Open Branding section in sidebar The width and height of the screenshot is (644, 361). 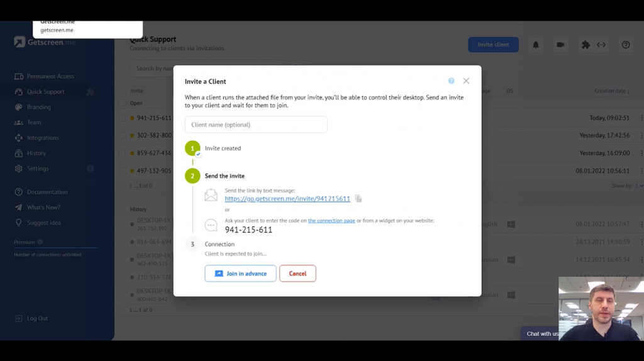tap(39, 107)
